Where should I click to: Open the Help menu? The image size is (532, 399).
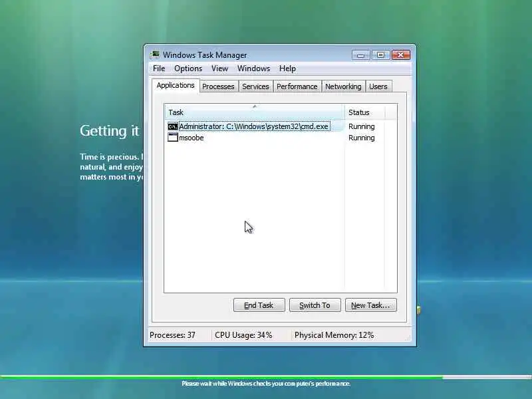coord(287,68)
